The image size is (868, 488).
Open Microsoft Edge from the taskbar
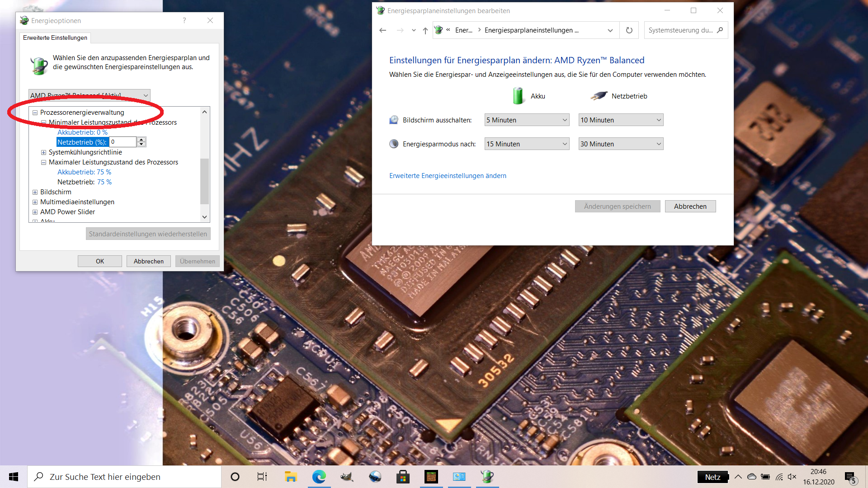(x=319, y=477)
